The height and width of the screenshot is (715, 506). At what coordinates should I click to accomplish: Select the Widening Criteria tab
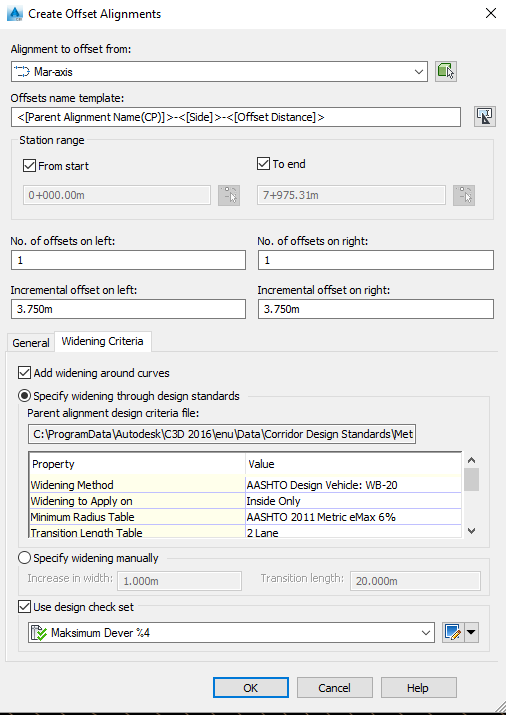pos(103,342)
